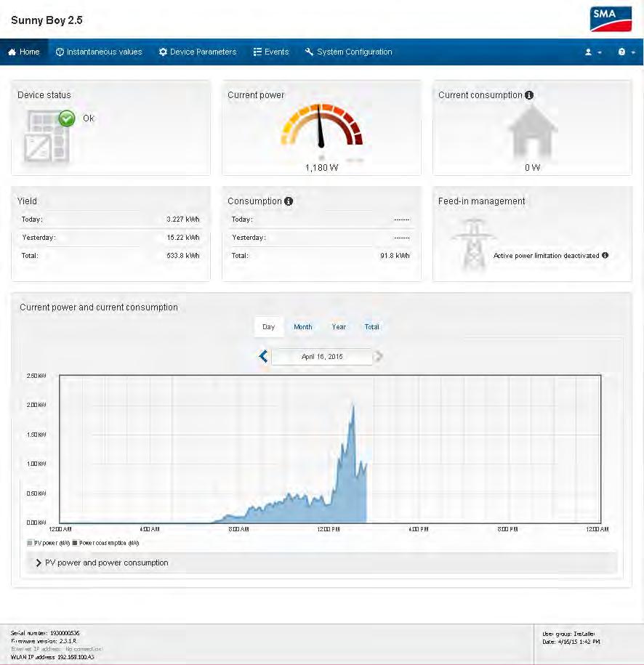This screenshot has width=644, height=665.
Task: Click the 2.00 kW axis label
Action: click(36, 405)
